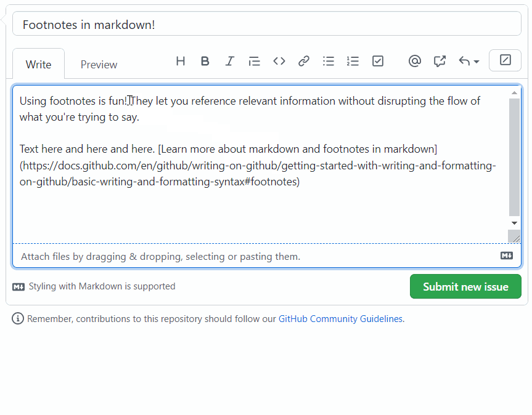
Task: Insert a heading with the H icon
Action: 181,61
